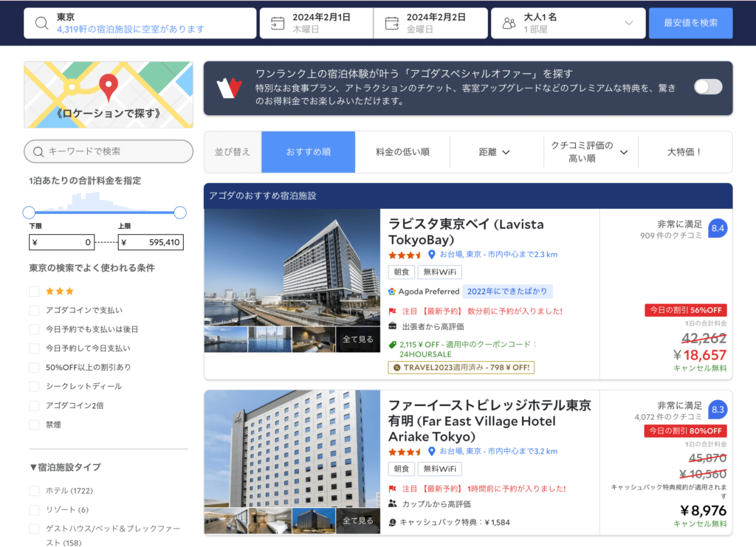Click the upper price limit slider handle
Image resolution: width=756 pixels, height=547 pixels.
(x=180, y=213)
